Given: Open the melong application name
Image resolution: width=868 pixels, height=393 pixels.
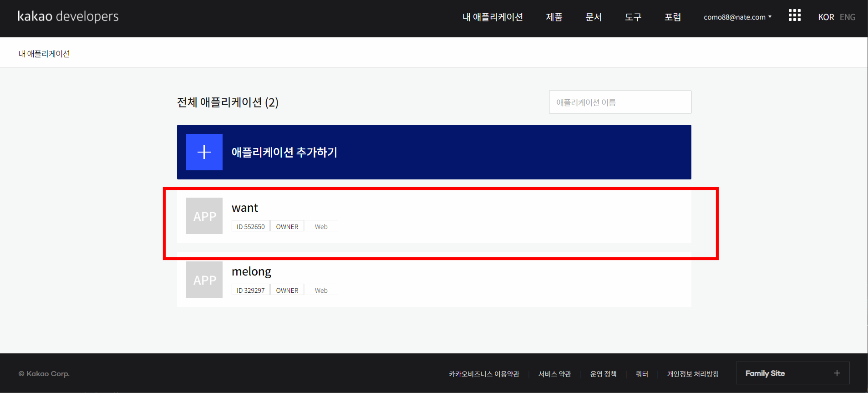Looking at the screenshot, I should (x=251, y=272).
